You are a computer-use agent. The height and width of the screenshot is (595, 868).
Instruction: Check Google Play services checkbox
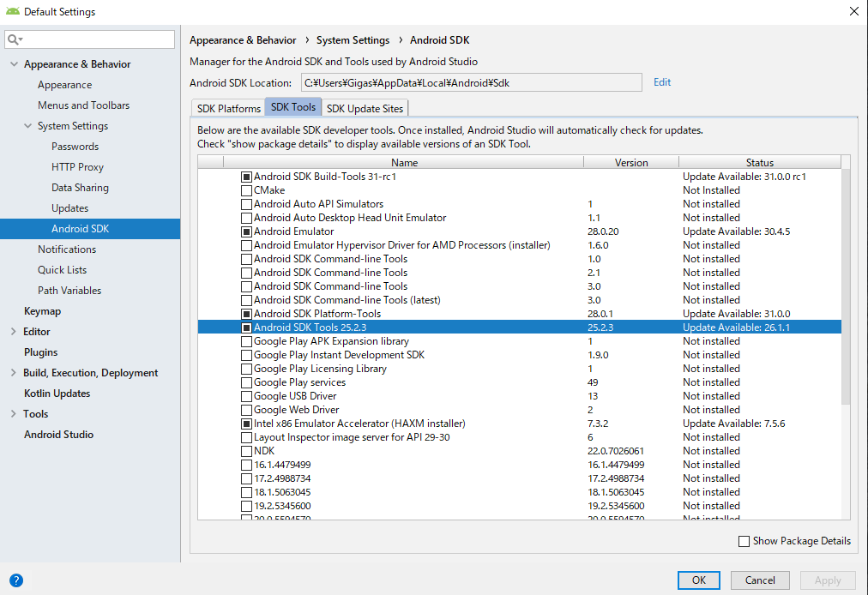pyautogui.click(x=246, y=382)
